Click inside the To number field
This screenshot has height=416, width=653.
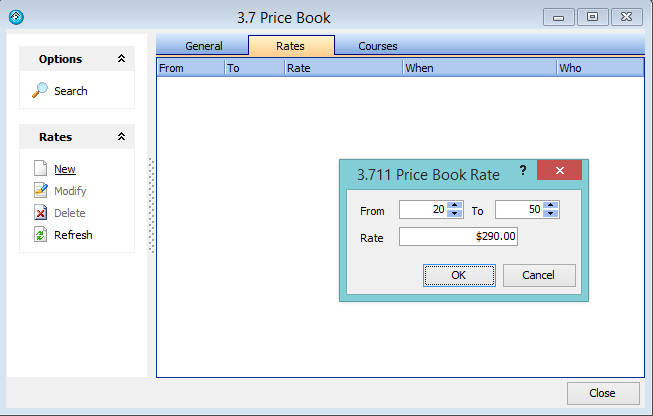pyautogui.click(x=518, y=210)
